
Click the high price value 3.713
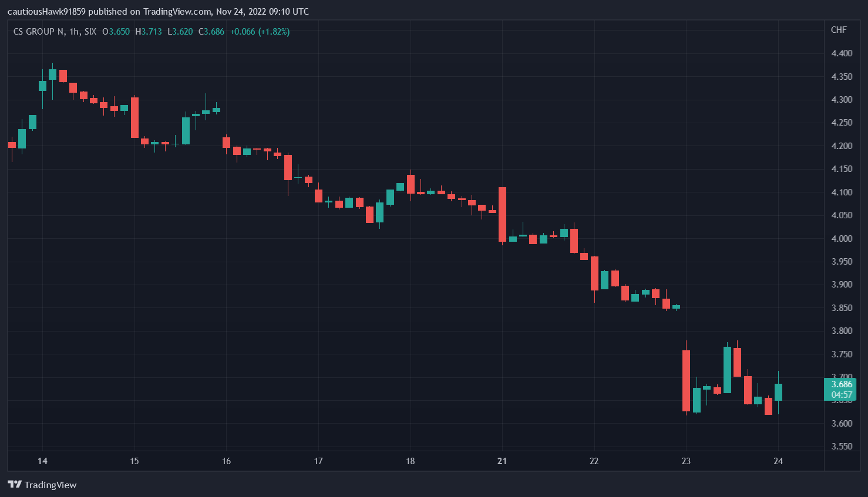pyautogui.click(x=152, y=32)
